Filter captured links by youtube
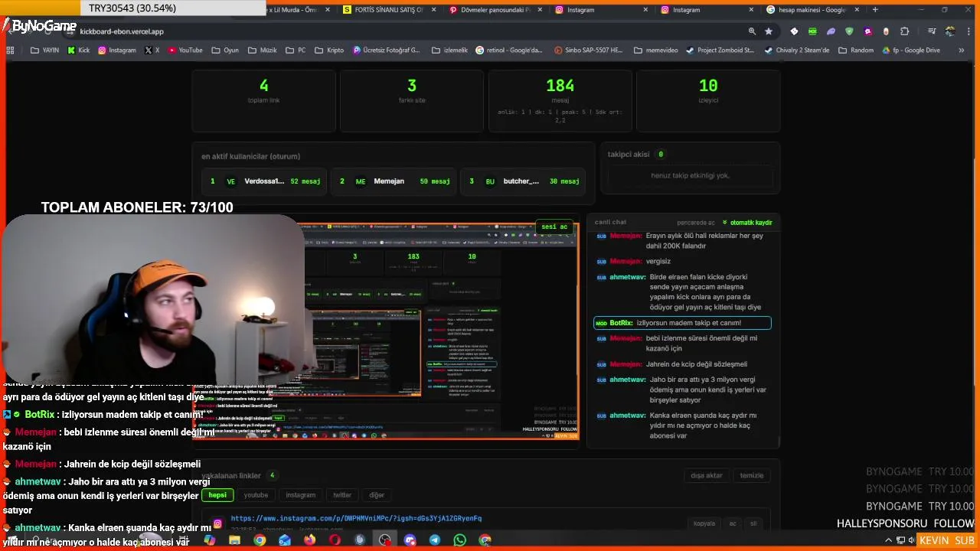This screenshot has height=551, width=980. [x=256, y=495]
